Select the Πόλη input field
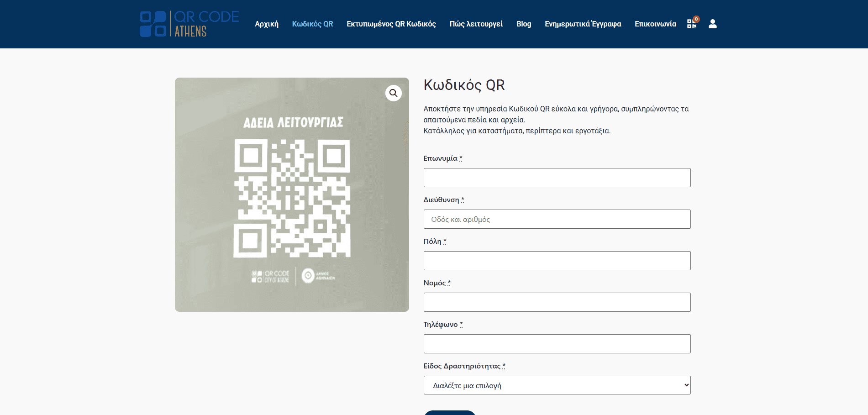The image size is (868, 415). click(x=557, y=261)
